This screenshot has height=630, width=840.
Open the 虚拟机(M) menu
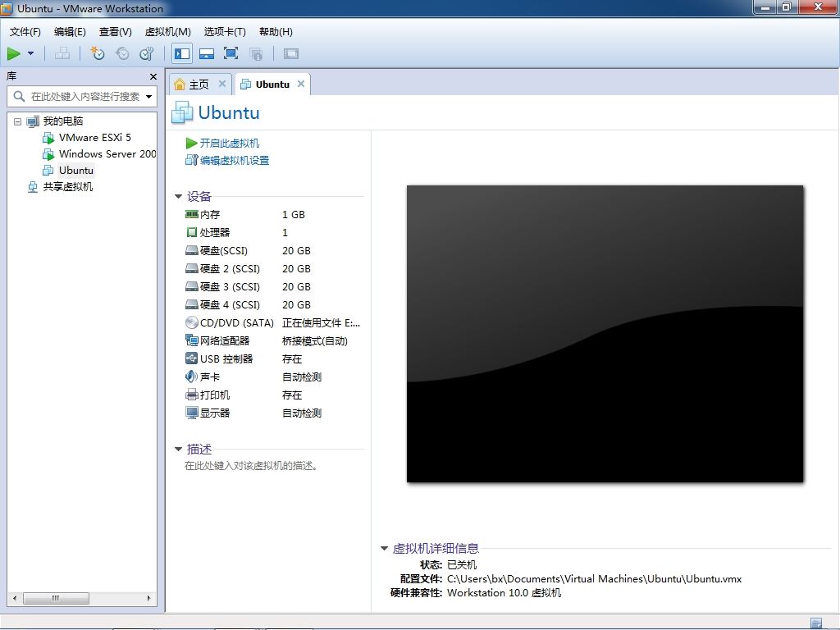click(x=167, y=32)
